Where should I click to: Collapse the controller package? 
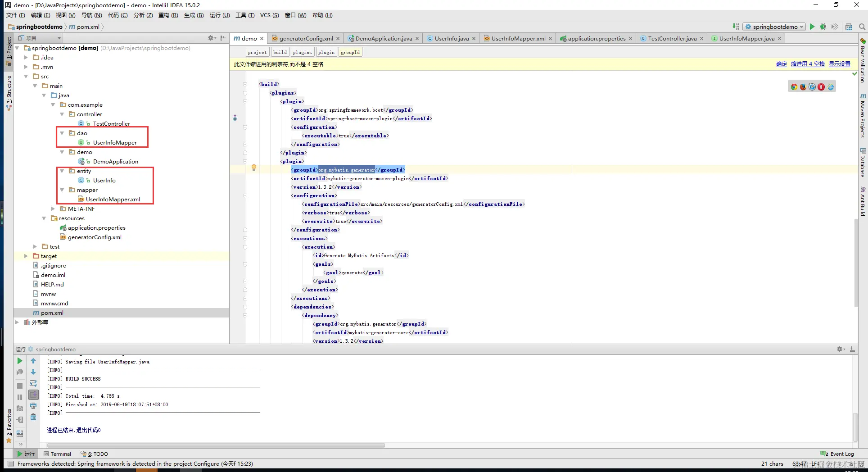click(x=62, y=114)
